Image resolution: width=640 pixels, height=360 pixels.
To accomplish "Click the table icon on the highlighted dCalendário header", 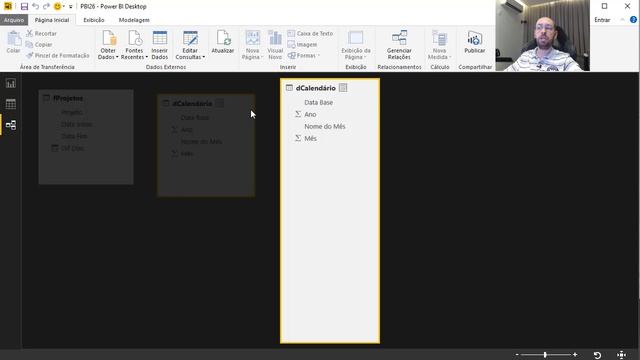I will 289,88.
